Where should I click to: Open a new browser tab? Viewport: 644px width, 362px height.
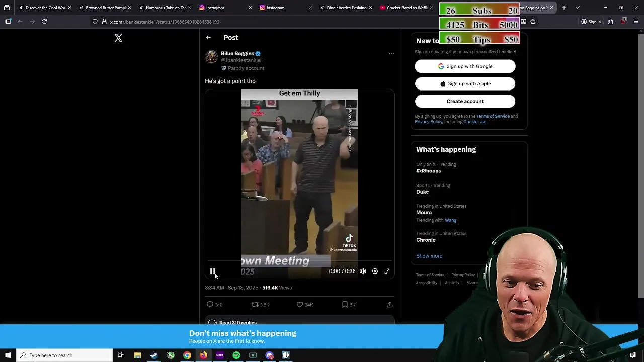tap(564, 8)
